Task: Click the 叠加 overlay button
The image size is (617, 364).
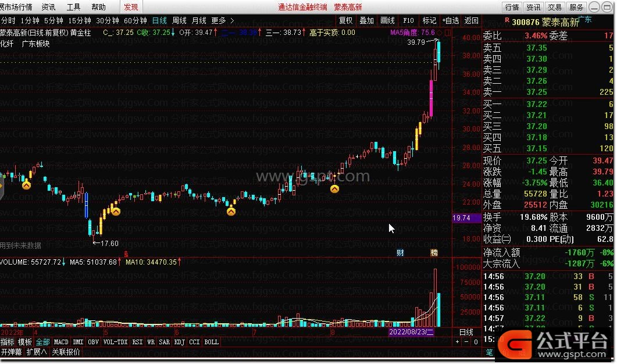Action: (x=367, y=20)
